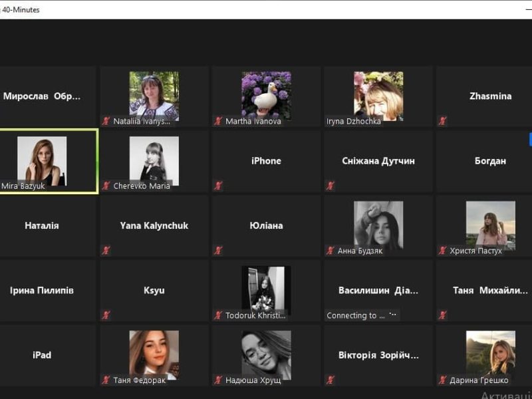Screen dimensions: 532x399
Task: Click Todoruk Khristi's profile picture
Action: pos(266,289)
